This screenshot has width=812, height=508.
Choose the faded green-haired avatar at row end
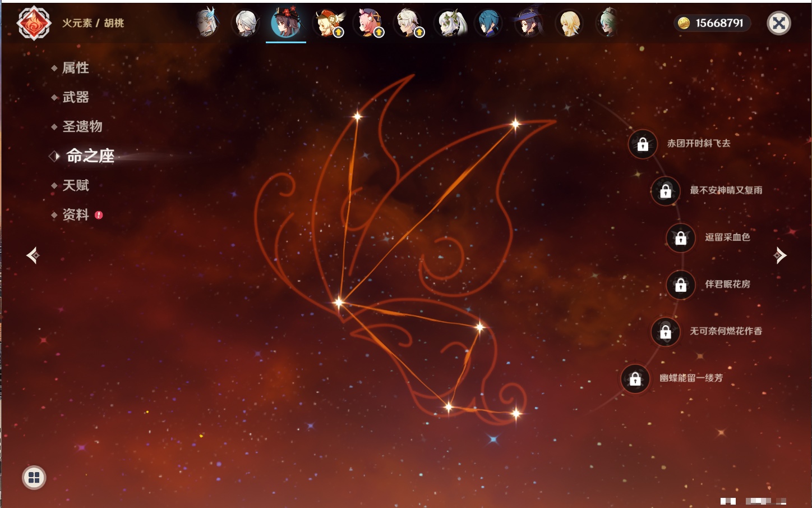point(608,23)
